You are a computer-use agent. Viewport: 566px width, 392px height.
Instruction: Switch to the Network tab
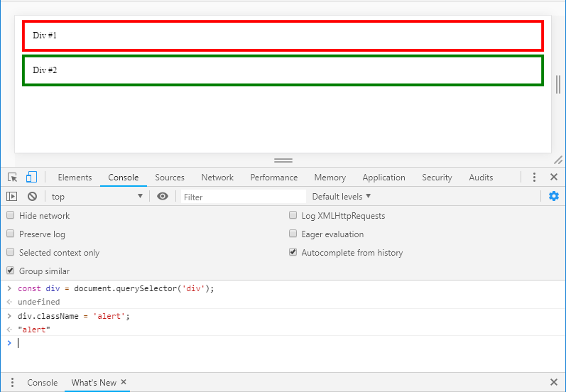point(217,178)
